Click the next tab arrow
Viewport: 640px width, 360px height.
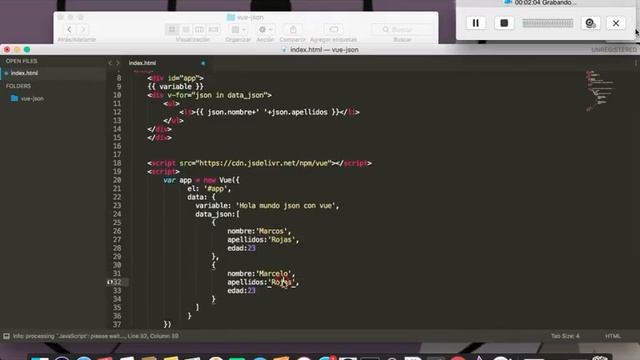(118, 63)
